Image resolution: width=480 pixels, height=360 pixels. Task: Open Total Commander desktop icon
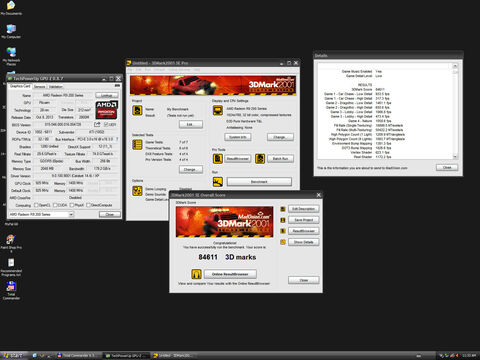11,290
